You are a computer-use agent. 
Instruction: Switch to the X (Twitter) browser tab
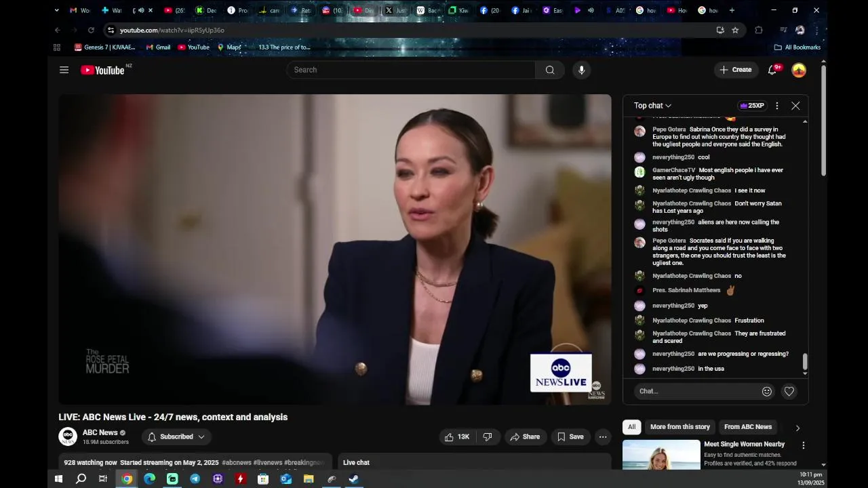397,10
